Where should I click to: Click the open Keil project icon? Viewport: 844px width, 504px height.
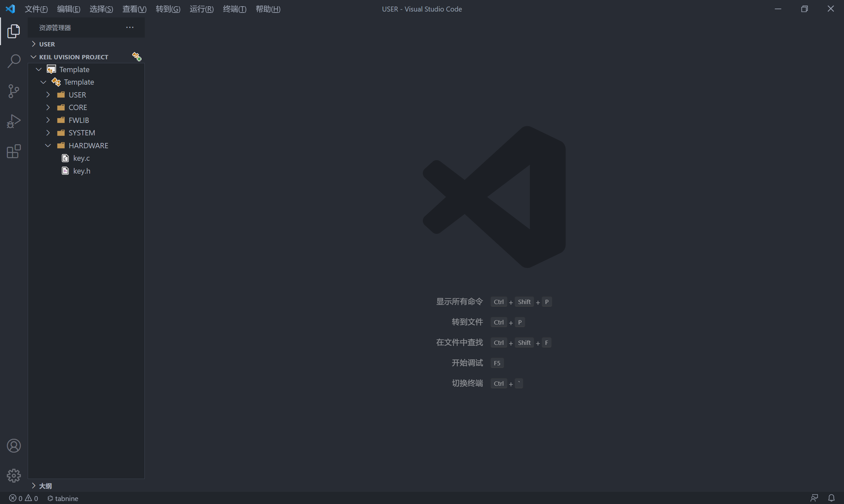tap(136, 57)
